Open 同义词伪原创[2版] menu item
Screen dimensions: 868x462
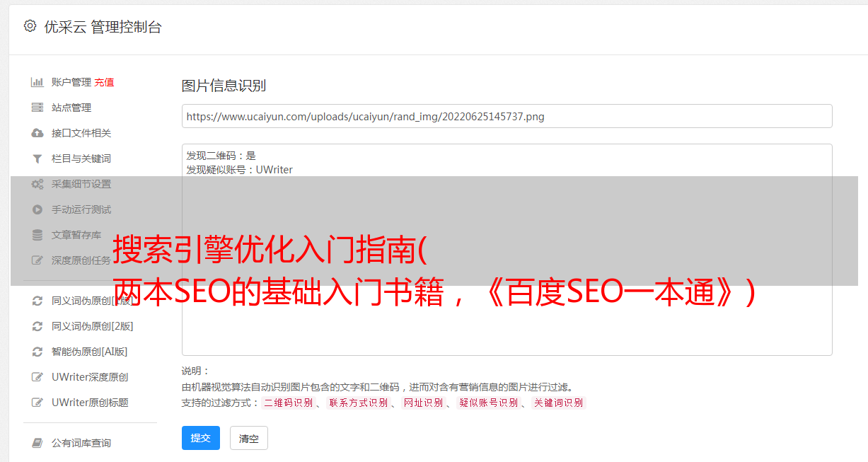(x=93, y=326)
